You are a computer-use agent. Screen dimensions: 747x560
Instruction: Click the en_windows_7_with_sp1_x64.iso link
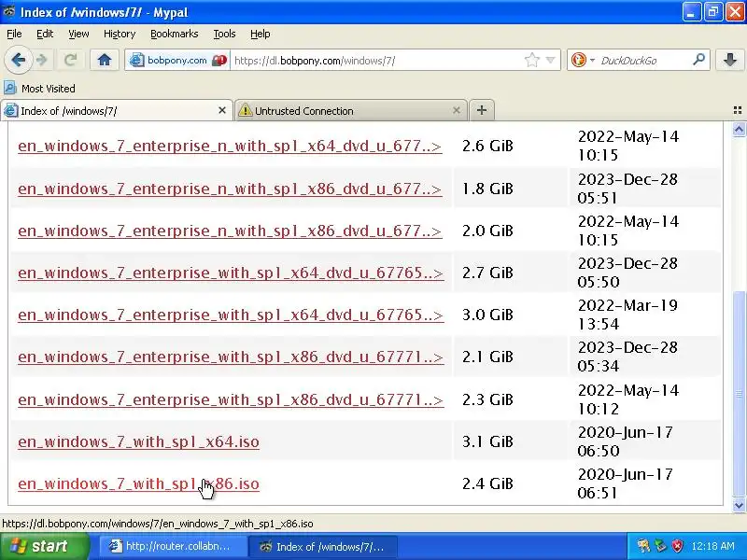(138, 441)
